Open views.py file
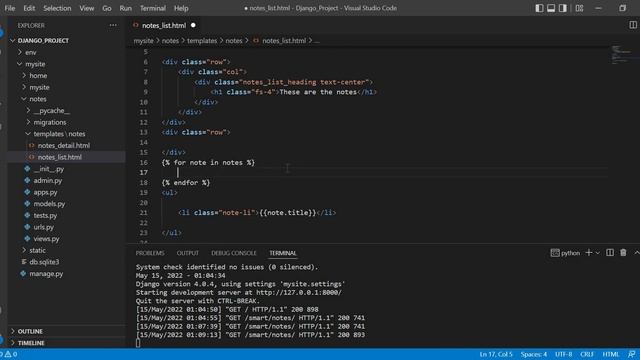The image size is (640, 360). (x=46, y=238)
